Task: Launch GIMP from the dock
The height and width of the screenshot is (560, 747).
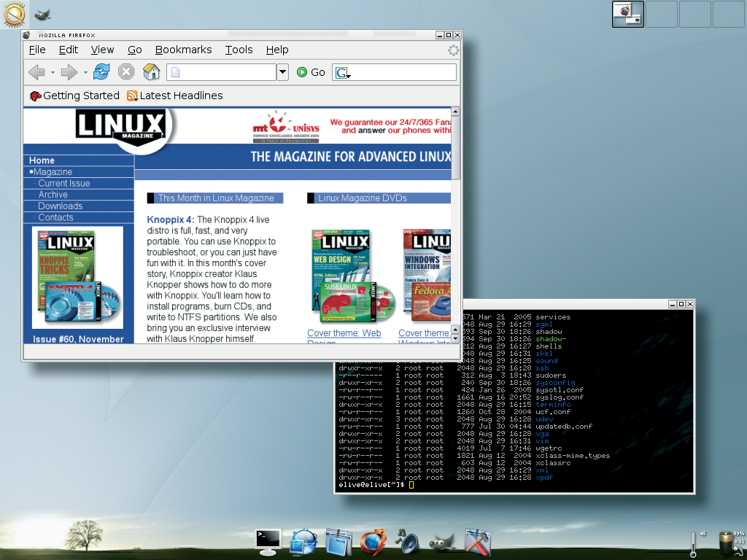Action: 442,542
